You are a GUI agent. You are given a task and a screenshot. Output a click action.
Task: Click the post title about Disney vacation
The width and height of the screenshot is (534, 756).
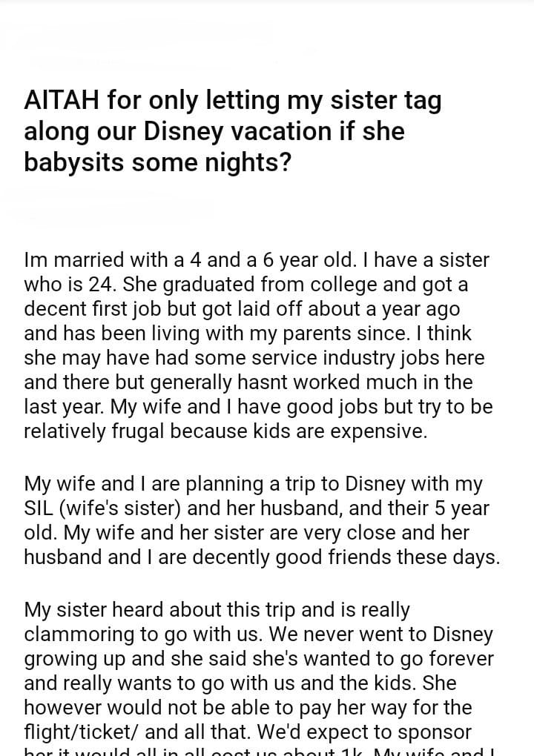(x=232, y=130)
